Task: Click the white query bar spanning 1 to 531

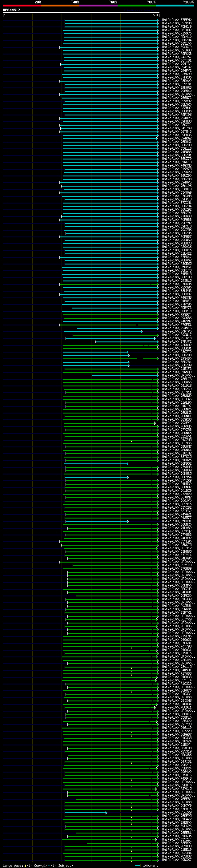Action: 81,12
